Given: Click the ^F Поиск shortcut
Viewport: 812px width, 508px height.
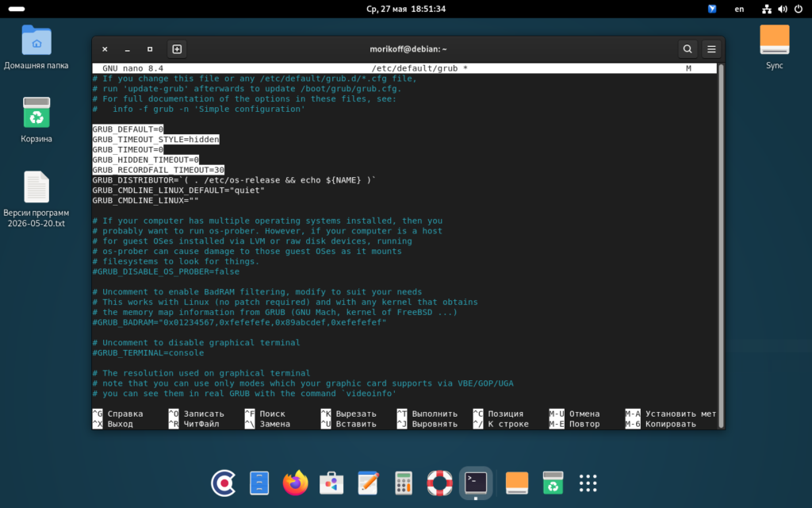Looking at the screenshot, I should tap(265, 414).
